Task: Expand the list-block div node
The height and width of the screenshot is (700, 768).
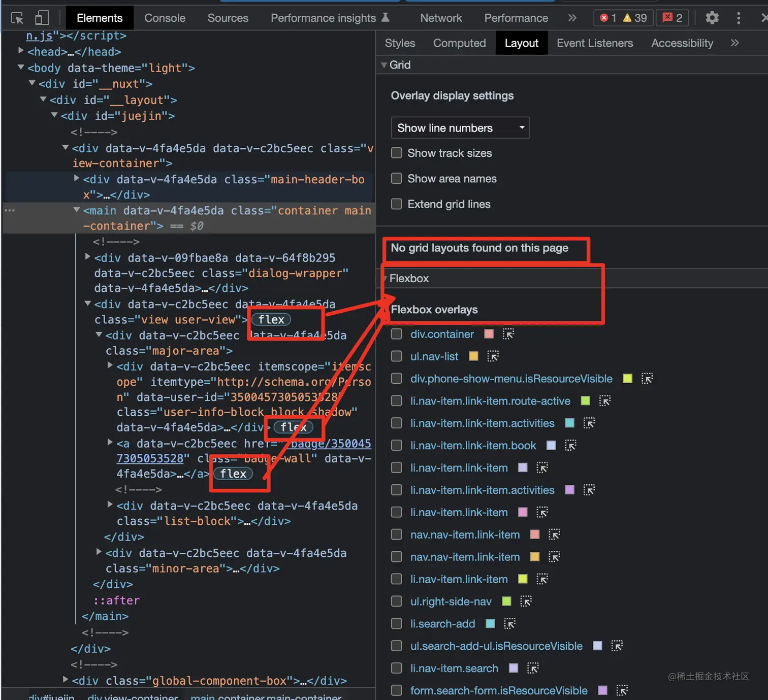Action: click(x=110, y=505)
